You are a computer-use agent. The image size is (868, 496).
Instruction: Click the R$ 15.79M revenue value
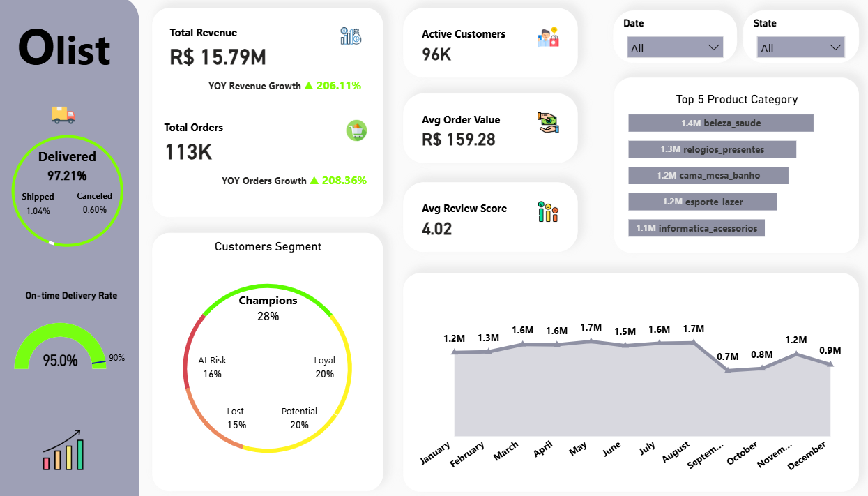pos(218,57)
